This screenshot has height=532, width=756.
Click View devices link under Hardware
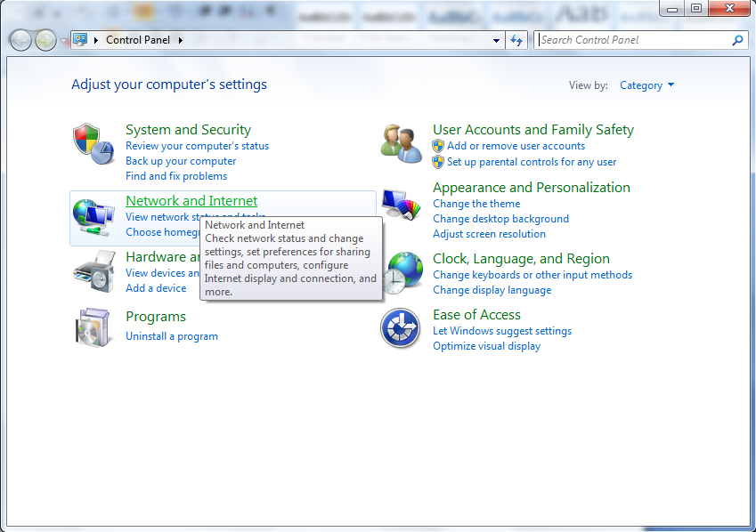pos(162,273)
